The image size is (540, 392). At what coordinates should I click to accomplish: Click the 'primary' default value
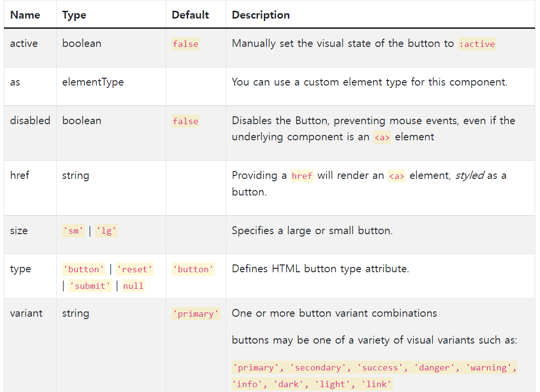(x=195, y=314)
